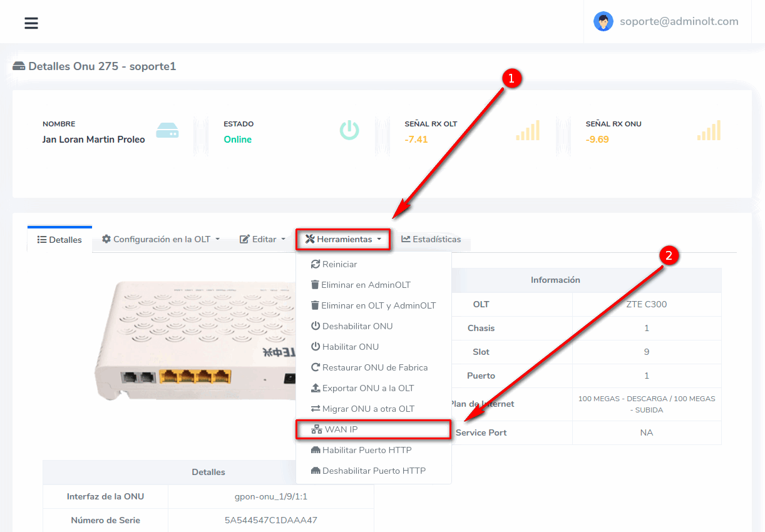Click the WAN IP network icon
The width and height of the screenshot is (765, 532).
pyautogui.click(x=317, y=429)
